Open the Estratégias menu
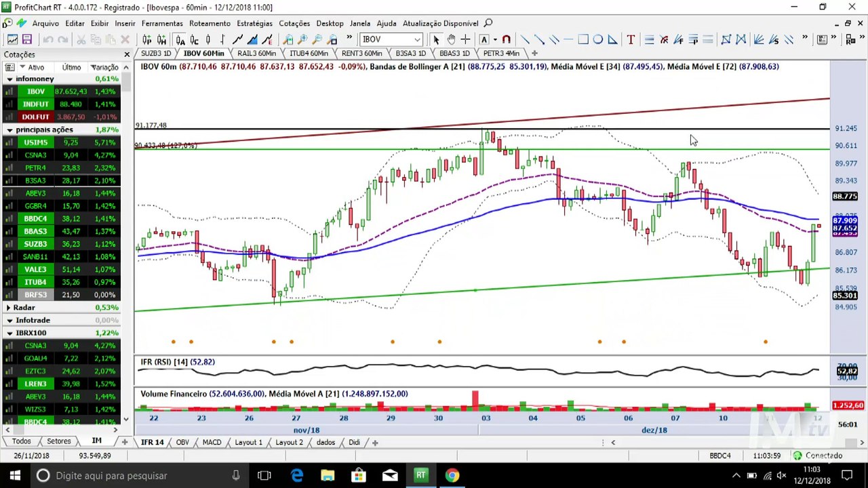 [x=254, y=23]
